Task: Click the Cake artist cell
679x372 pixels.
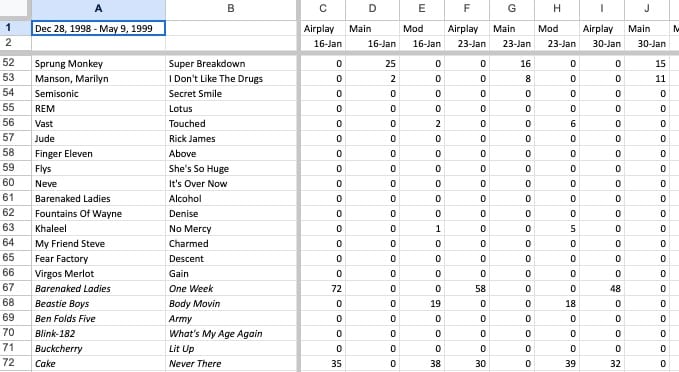Action: coord(98,363)
